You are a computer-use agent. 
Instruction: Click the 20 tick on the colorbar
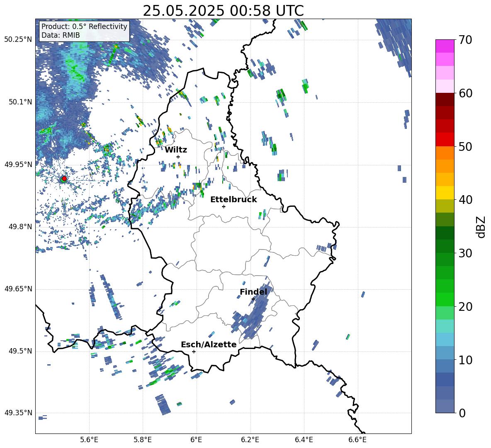pos(465,307)
